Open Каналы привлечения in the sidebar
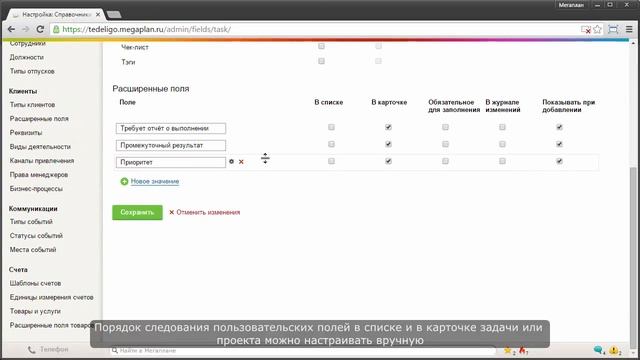This screenshot has height=360, width=640. (42, 160)
